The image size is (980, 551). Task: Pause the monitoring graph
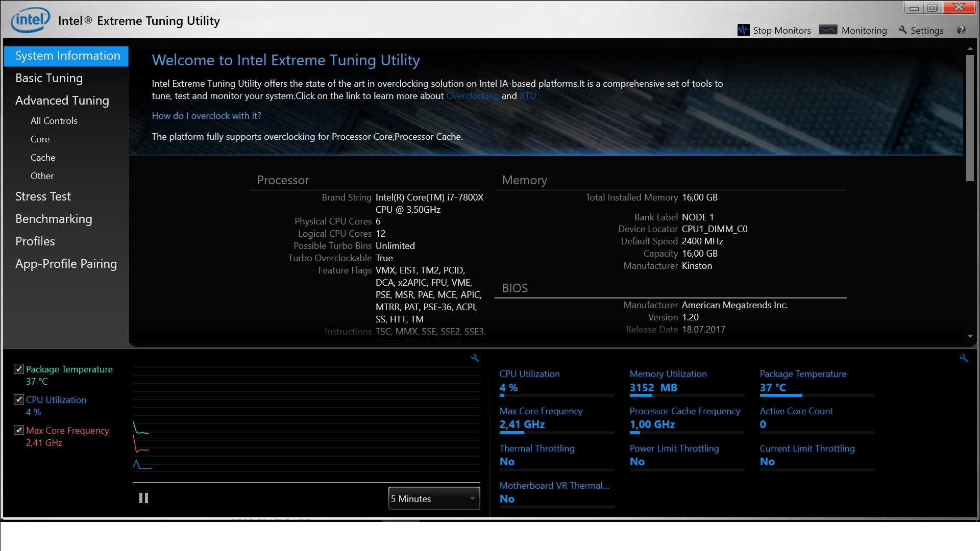pyautogui.click(x=143, y=498)
